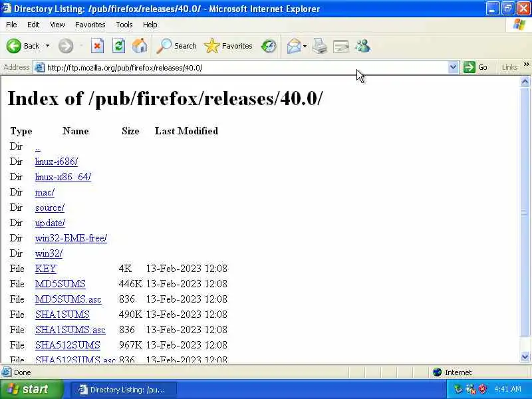Expand the address bar dropdown arrow
Viewport: 532px width, 399px height.
pyautogui.click(x=453, y=67)
